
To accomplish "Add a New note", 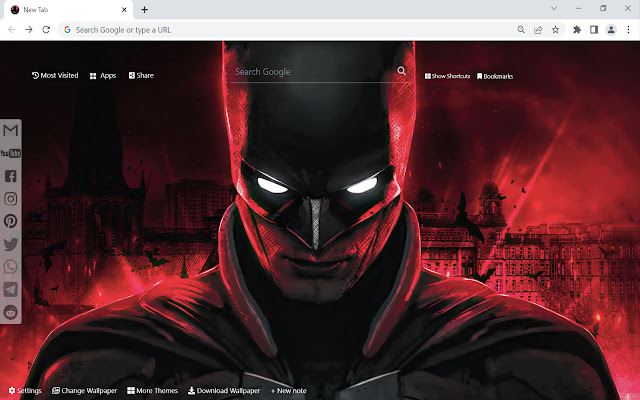I will 289,391.
